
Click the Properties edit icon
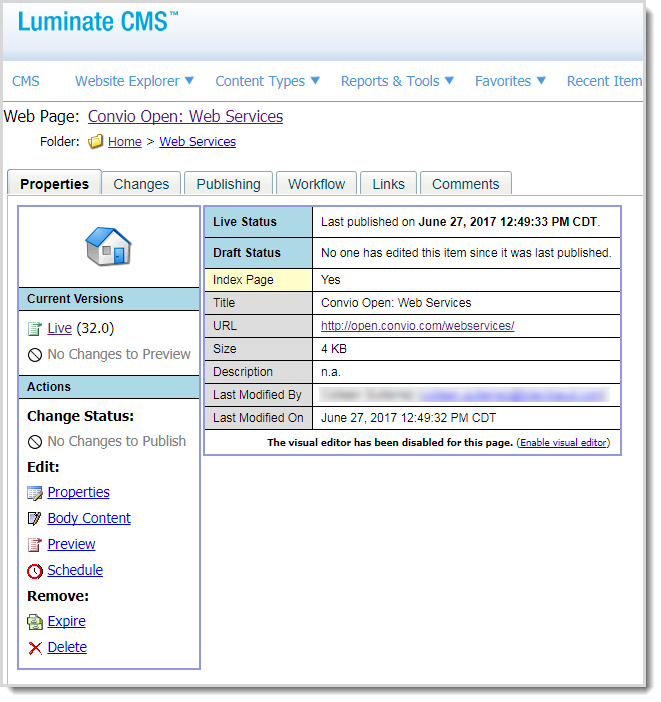[x=35, y=493]
